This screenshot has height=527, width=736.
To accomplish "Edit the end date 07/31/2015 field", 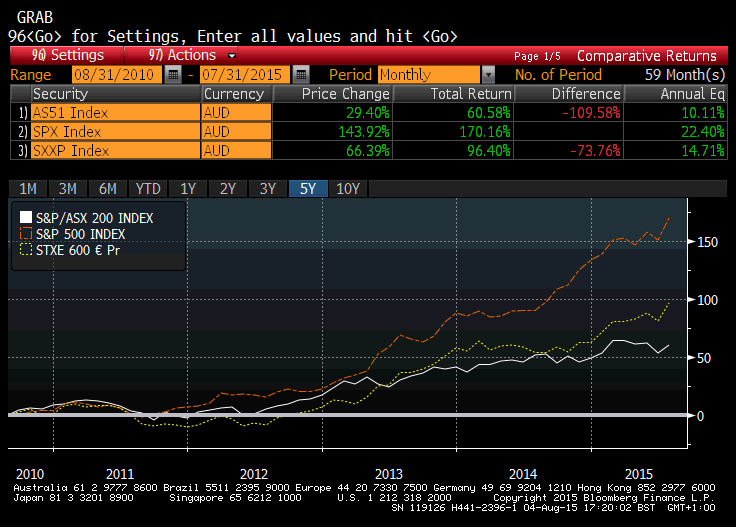I will pyautogui.click(x=245, y=75).
